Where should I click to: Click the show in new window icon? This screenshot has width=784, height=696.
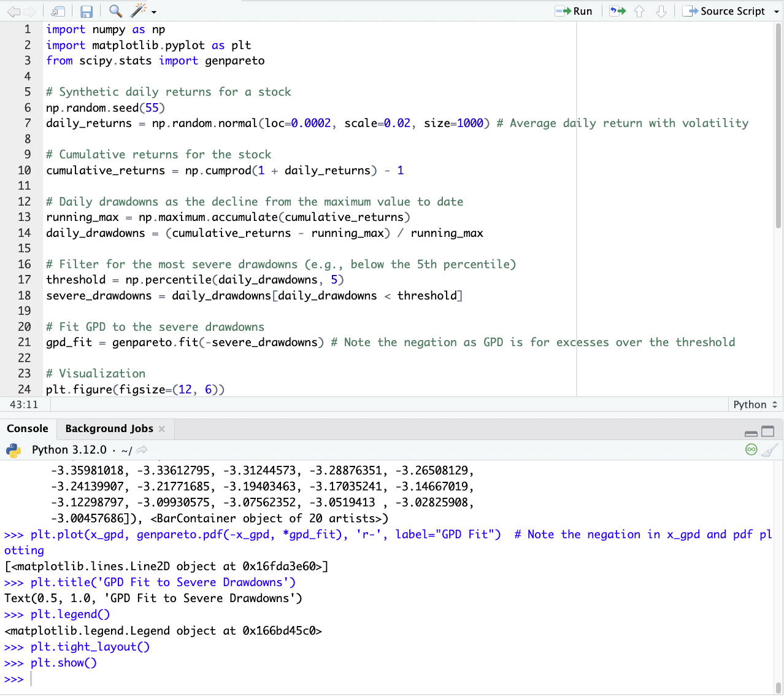(x=58, y=12)
